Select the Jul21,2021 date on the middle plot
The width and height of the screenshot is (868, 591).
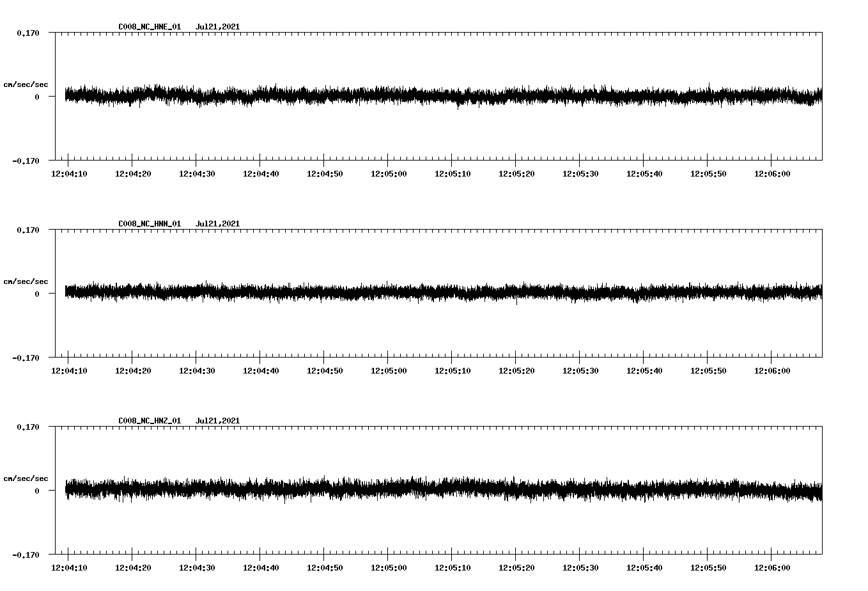tap(218, 223)
